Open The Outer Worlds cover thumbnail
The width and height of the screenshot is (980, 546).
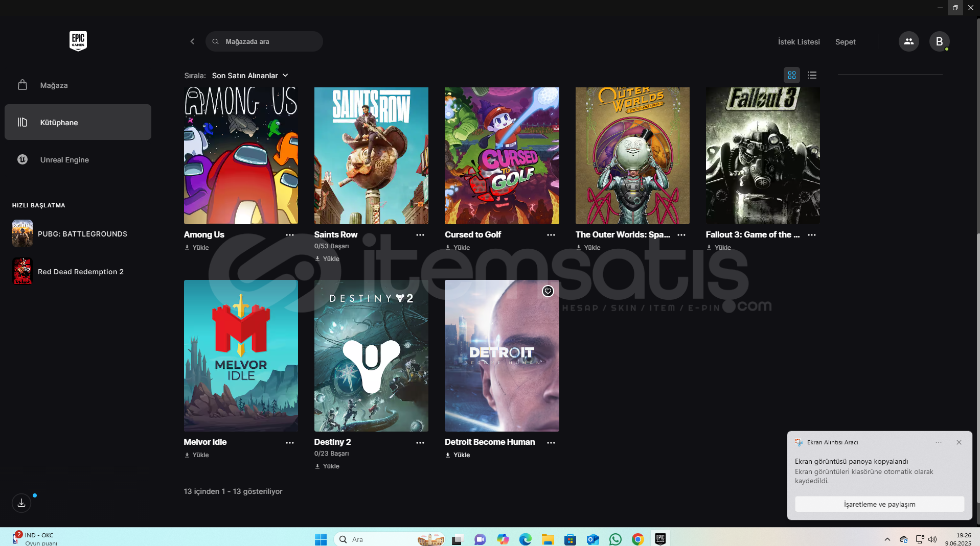point(632,156)
